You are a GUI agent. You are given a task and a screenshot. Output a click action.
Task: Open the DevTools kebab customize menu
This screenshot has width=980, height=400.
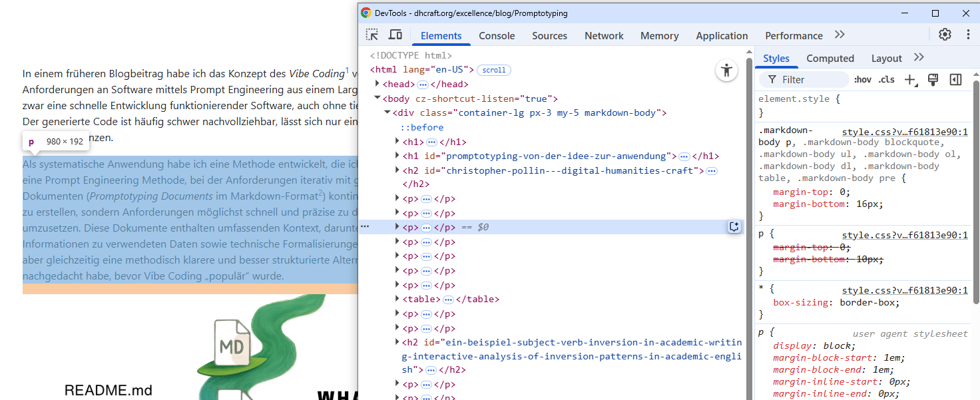coord(968,35)
